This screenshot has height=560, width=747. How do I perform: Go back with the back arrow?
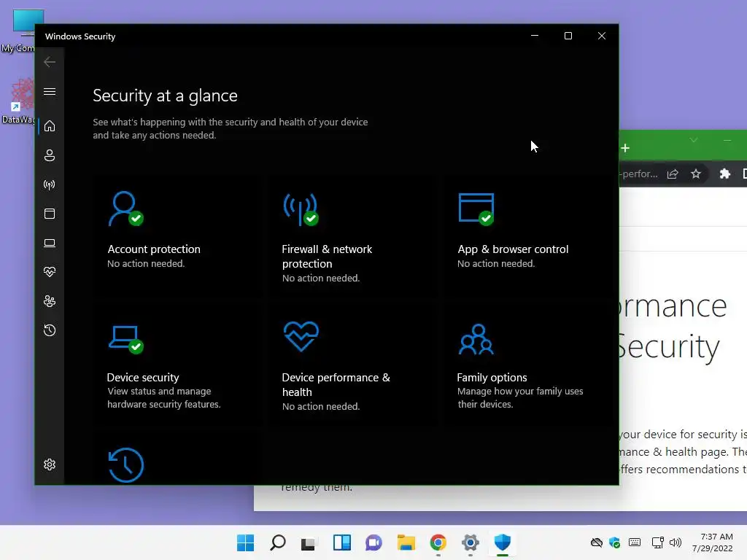(50, 62)
